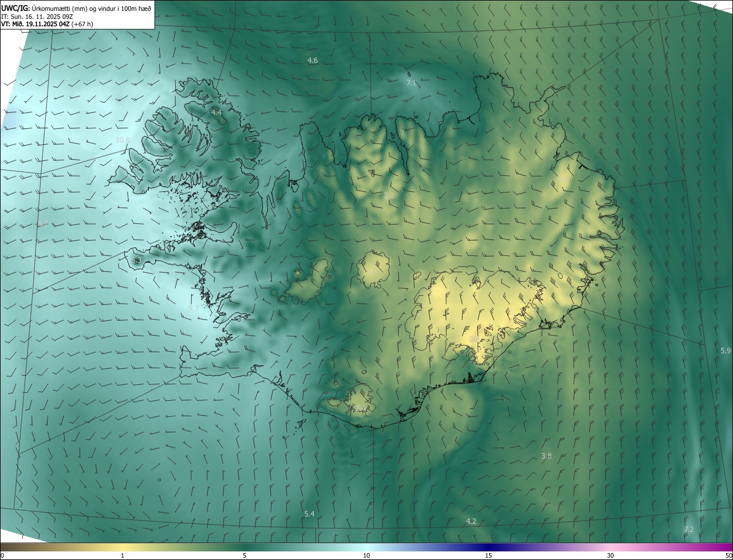Click the 9.7 value label on the map
This screenshot has width=733, height=560.
[x=194, y=308]
